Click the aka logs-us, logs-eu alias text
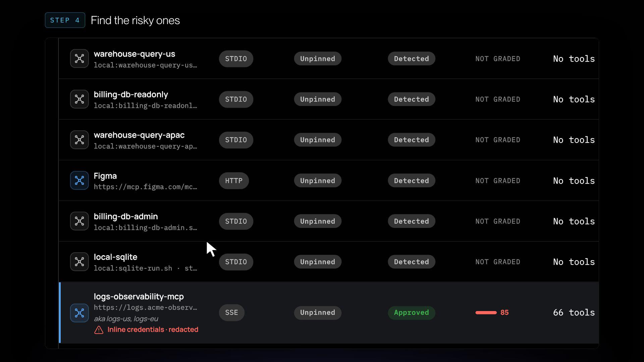Screen dimensions: 644x362 tap(126, 319)
